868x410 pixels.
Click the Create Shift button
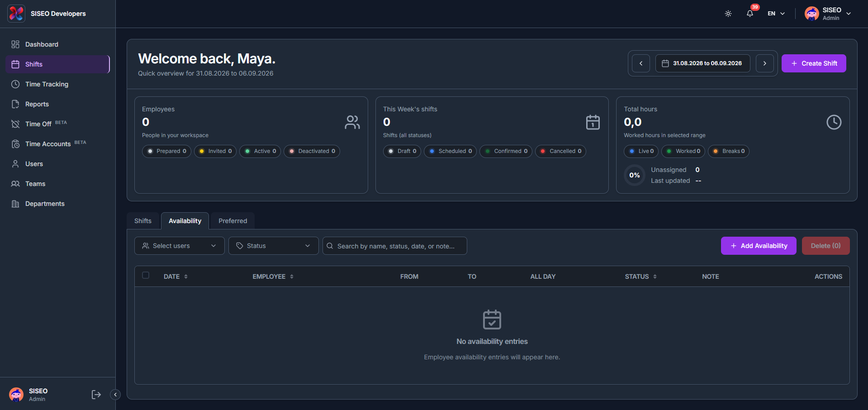tap(814, 63)
